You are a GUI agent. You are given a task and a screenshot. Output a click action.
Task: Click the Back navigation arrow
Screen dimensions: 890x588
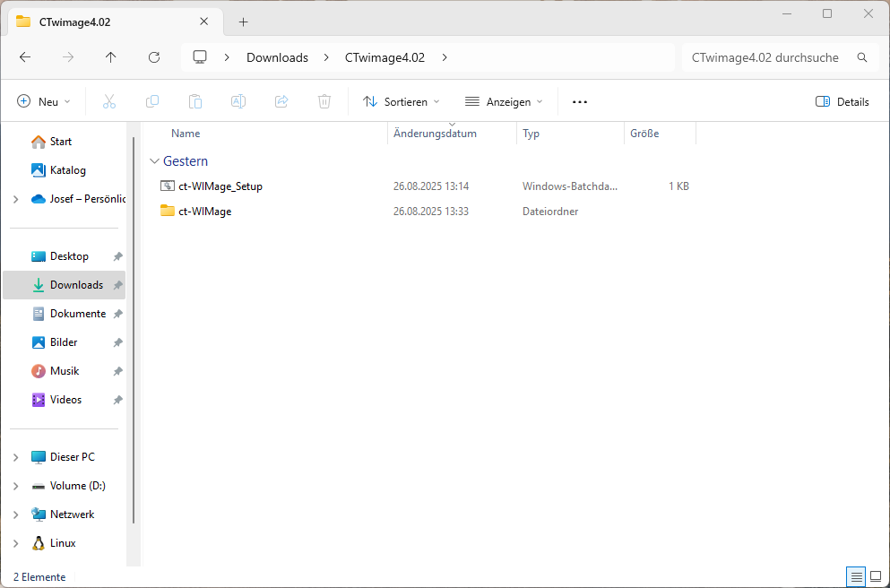coord(25,57)
